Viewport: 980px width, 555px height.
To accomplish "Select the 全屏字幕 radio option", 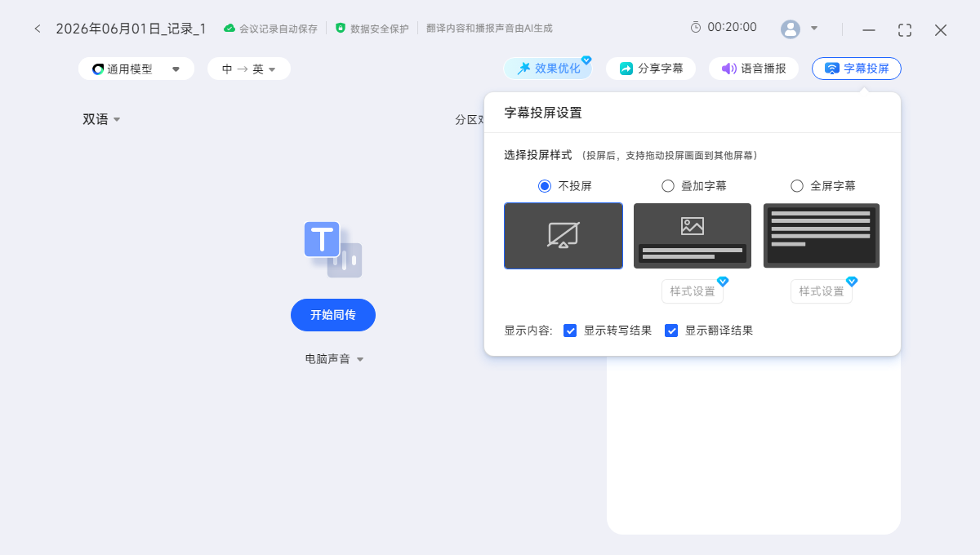I will (x=797, y=186).
